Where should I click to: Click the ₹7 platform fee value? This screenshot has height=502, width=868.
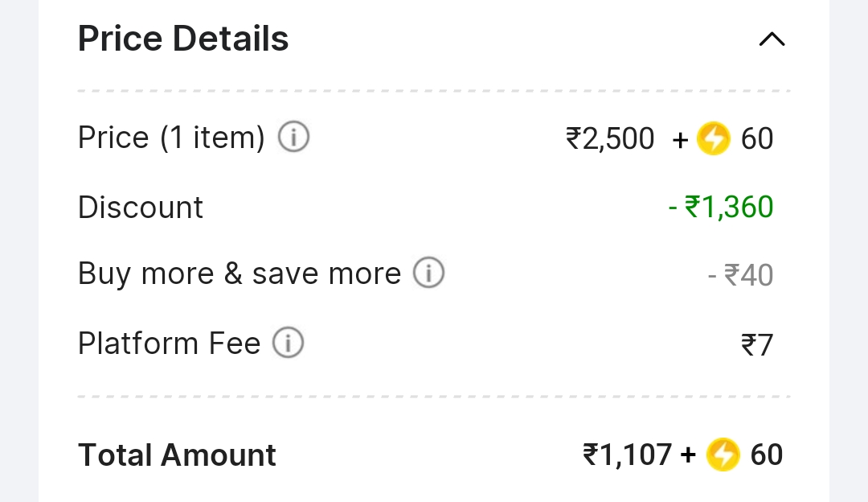757,346
